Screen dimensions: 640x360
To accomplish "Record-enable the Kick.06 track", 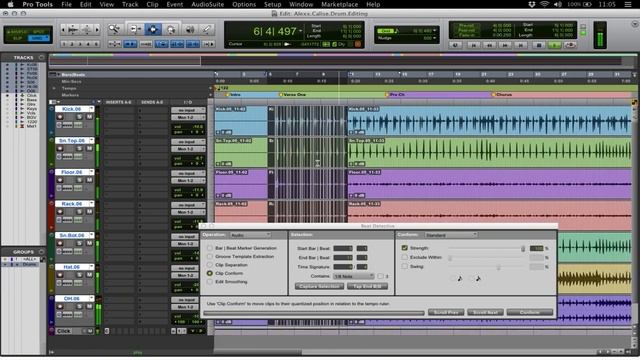I will 60,117.
